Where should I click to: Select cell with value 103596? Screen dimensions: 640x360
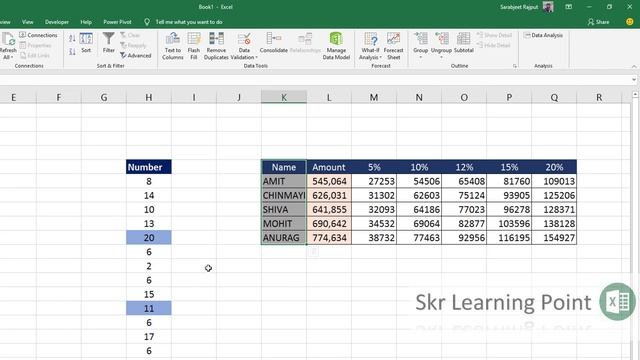[509, 224]
